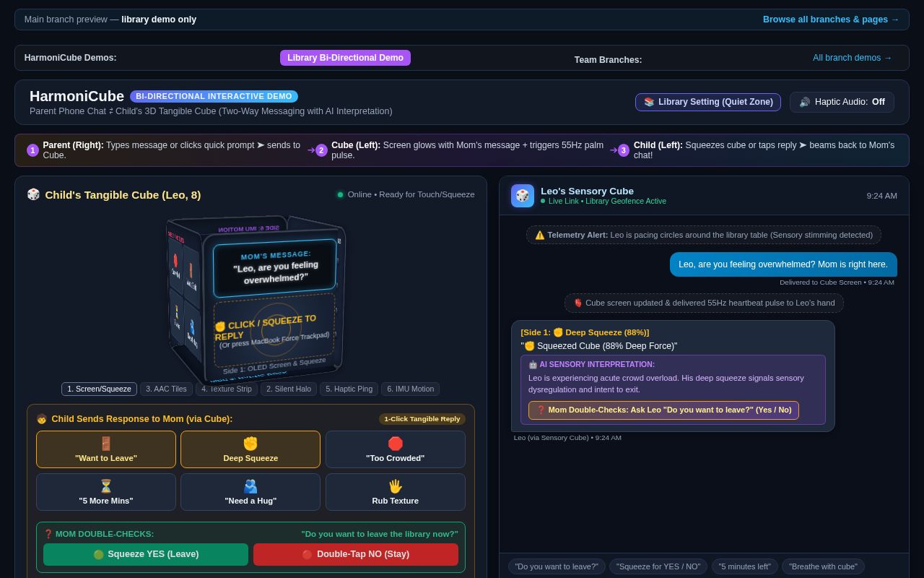Viewport: 924px width, 578px height.
Task: Click Library Setting (Quiet Zone) button
Action: tap(708, 102)
